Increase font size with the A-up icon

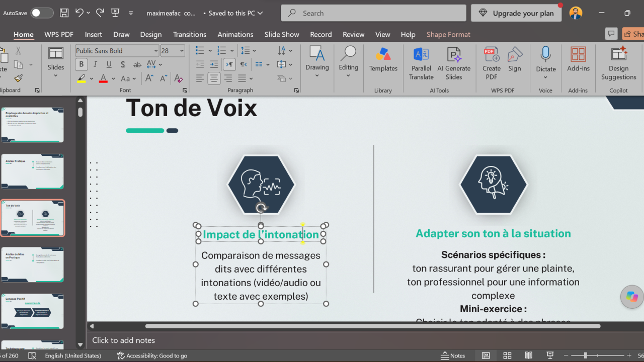149,78
